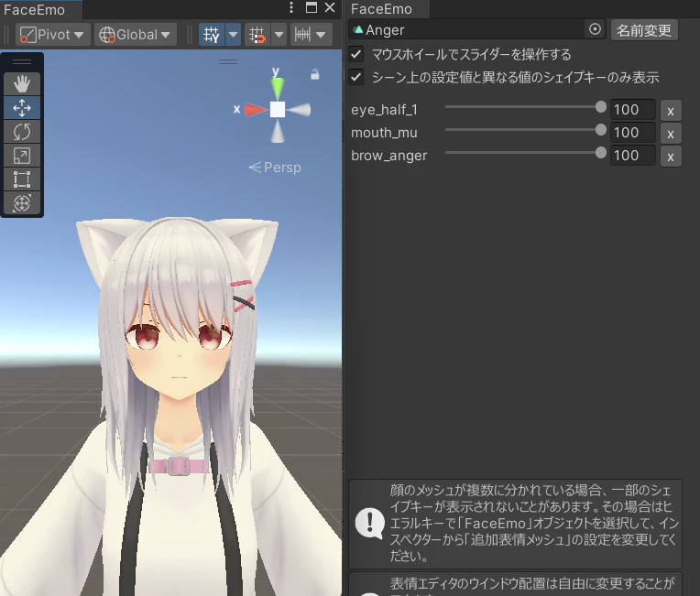
Task: Toggle mouse wheel slider control checkbox
Action: point(356,54)
